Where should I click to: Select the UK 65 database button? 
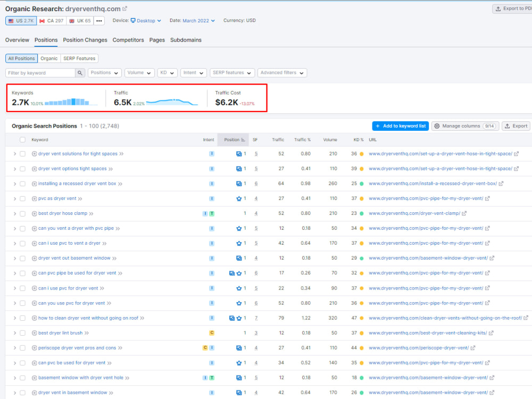80,21
